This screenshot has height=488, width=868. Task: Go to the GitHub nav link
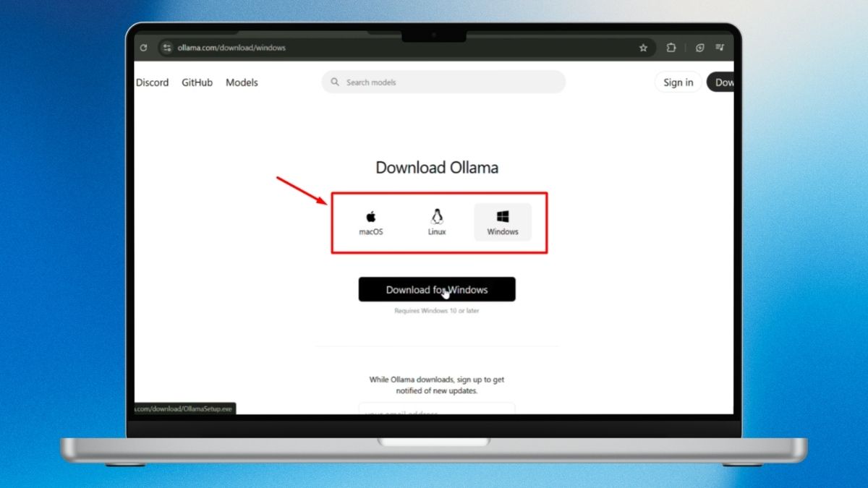pos(197,82)
